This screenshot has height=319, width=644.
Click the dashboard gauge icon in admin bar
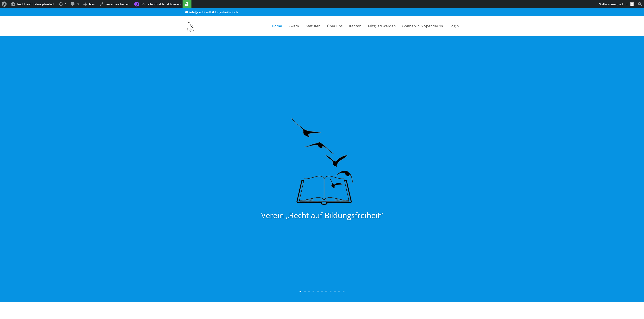(13, 4)
